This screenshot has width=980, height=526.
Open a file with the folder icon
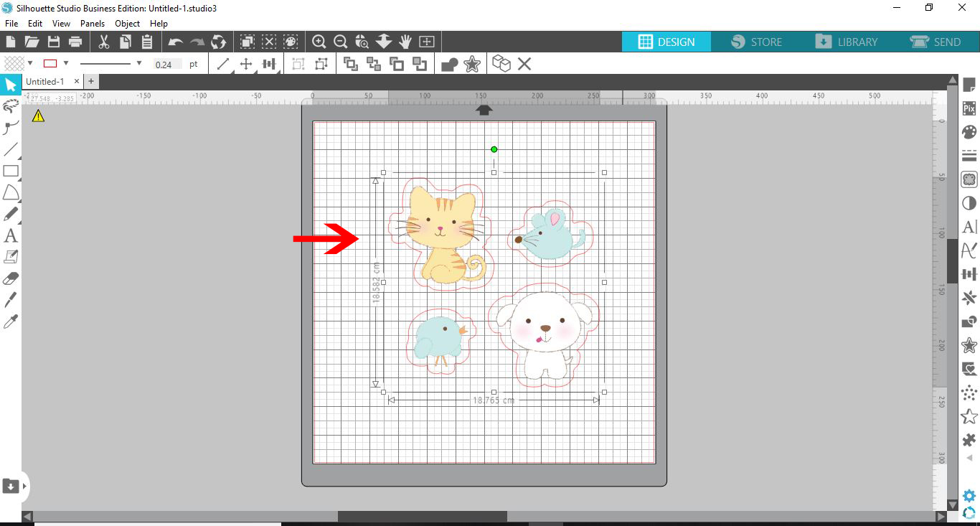[x=32, y=42]
